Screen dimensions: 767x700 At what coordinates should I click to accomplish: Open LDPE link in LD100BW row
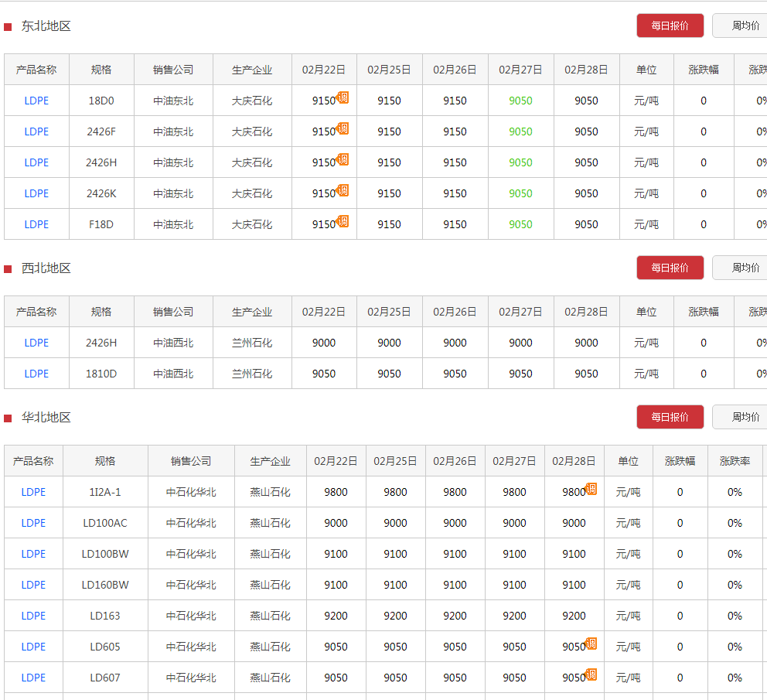click(x=33, y=554)
